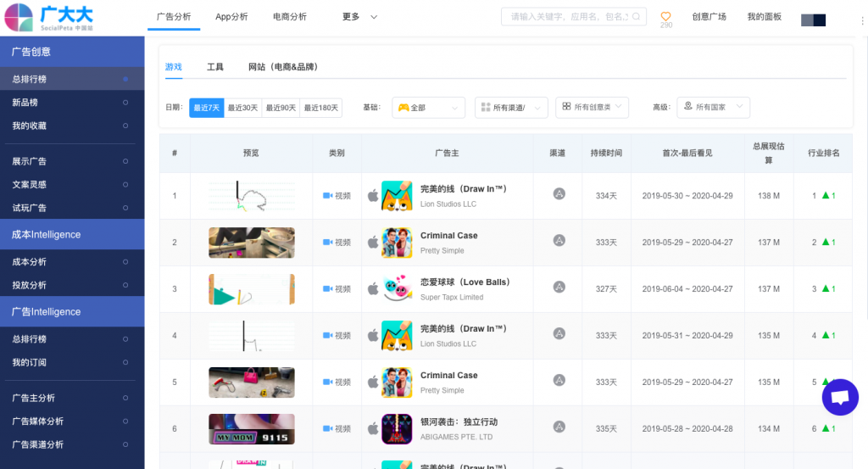Click 恋爱球球 (Love Balls) title
Screen dimensions: 868x469
click(465, 282)
